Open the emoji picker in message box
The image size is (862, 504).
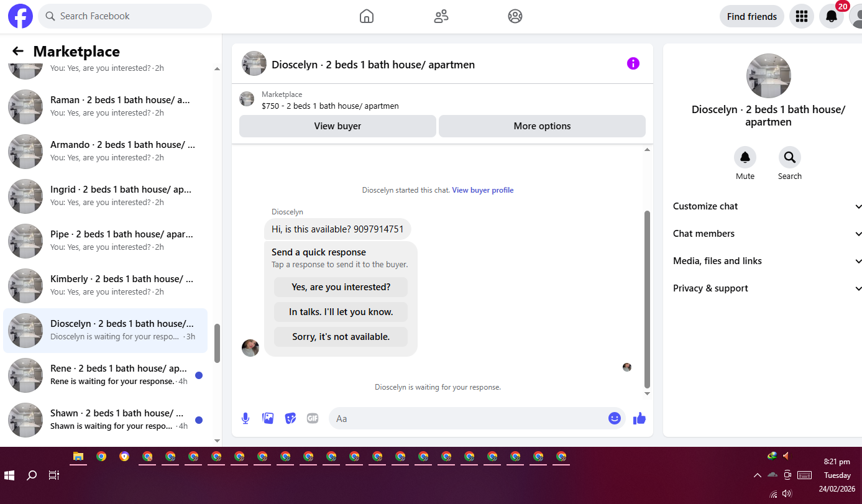615,418
